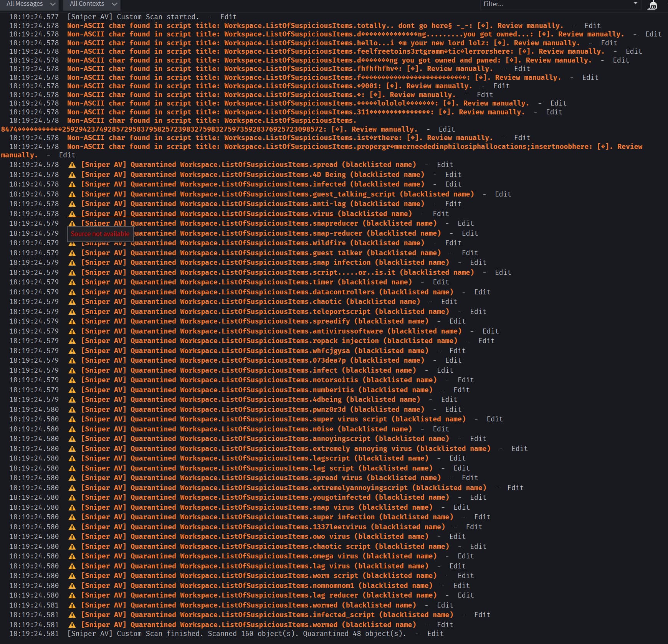The image size is (668, 644).
Task: Click warning icon on whfcjgysa row
Action: [x=72, y=351]
